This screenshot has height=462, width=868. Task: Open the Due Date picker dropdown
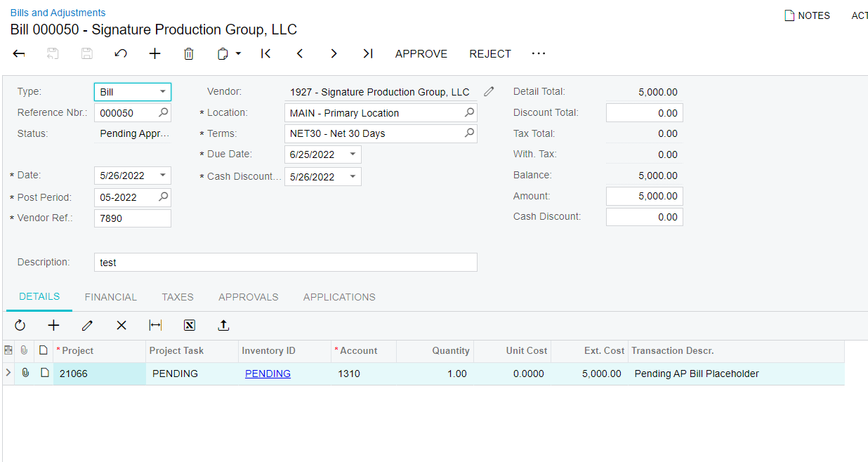tap(353, 154)
